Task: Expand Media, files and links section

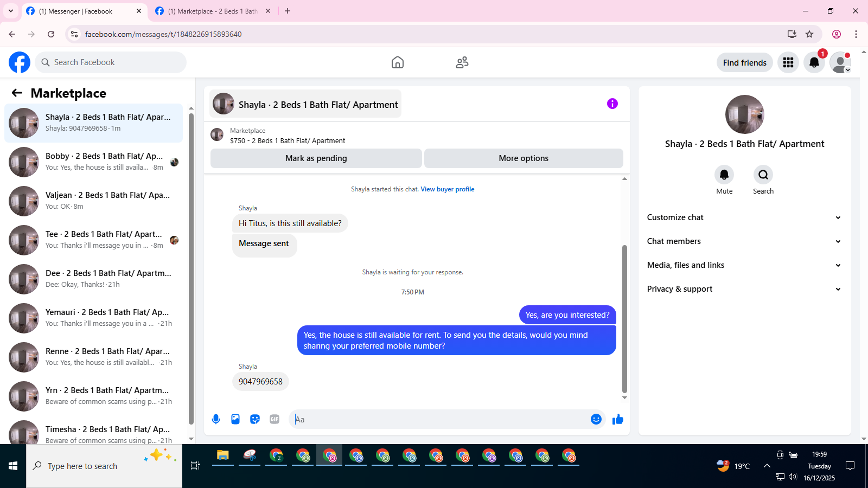Action: [x=744, y=265]
